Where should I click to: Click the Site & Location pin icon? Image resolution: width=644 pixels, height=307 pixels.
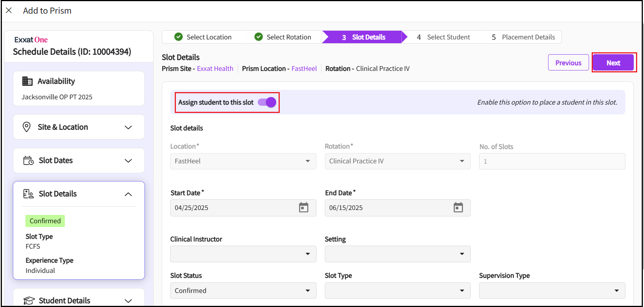point(27,127)
